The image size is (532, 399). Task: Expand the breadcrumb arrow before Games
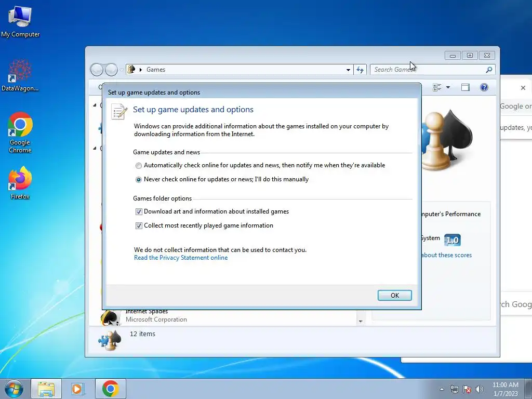pos(140,70)
